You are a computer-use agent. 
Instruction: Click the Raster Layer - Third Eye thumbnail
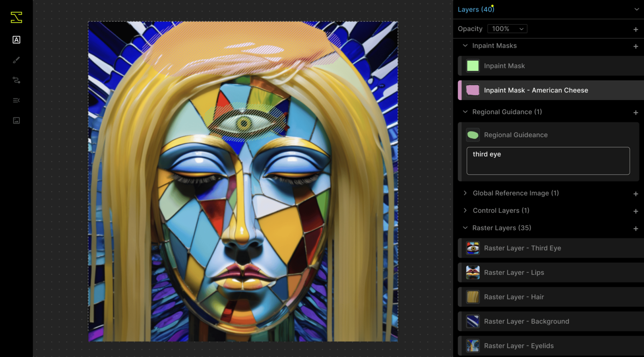click(473, 248)
